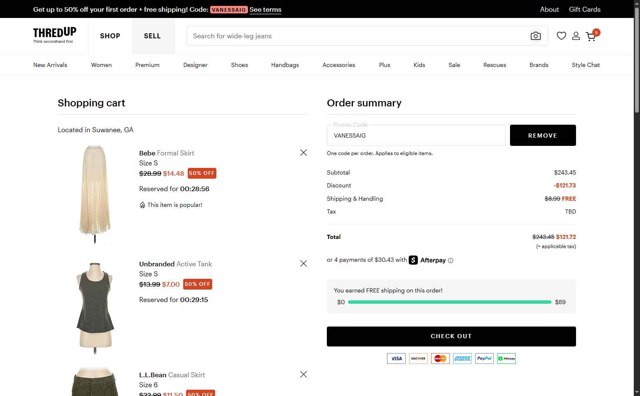
Task: Click the Afterpay info icon
Action: click(x=451, y=260)
